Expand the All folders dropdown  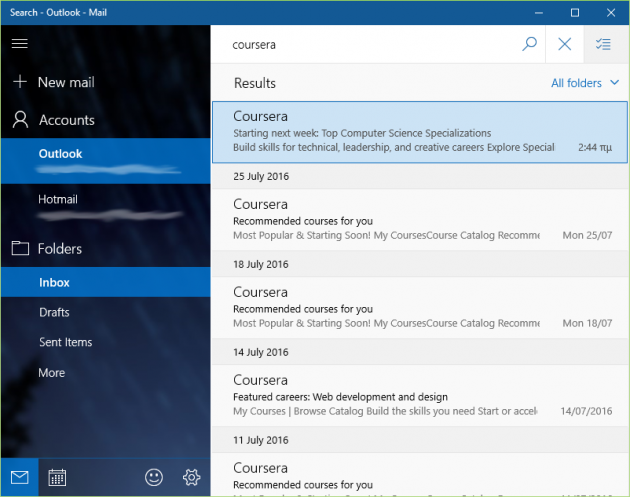pyautogui.click(x=585, y=83)
